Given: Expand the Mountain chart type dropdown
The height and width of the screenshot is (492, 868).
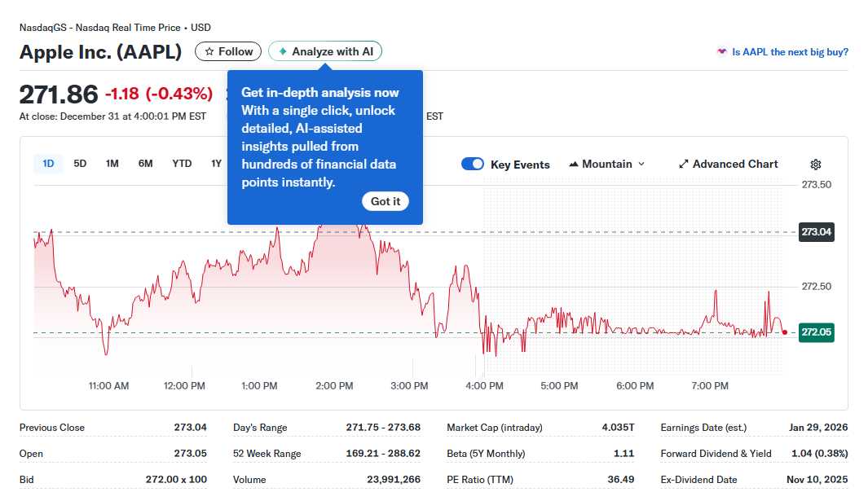Looking at the screenshot, I should click(607, 164).
